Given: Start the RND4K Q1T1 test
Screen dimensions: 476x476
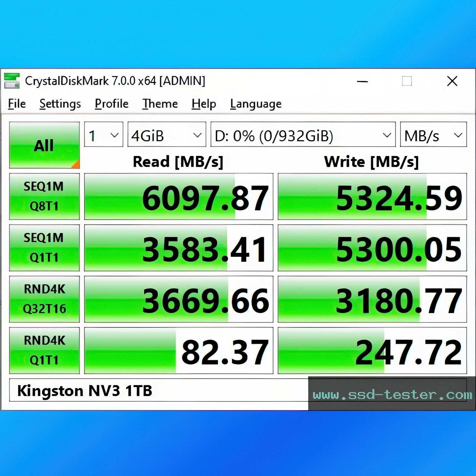Looking at the screenshot, I should (x=44, y=350).
